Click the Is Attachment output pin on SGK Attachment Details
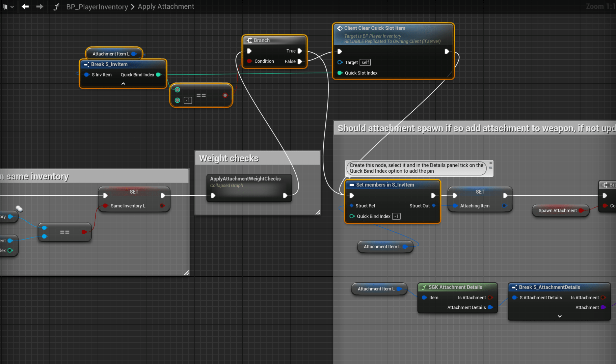The image size is (616, 364). (x=490, y=298)
